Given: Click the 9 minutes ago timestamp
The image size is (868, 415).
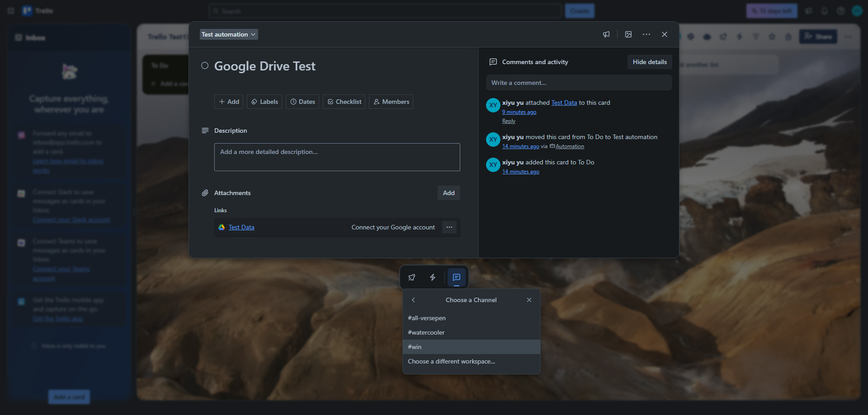Looking at the screenshot, I should coord(519,112).
